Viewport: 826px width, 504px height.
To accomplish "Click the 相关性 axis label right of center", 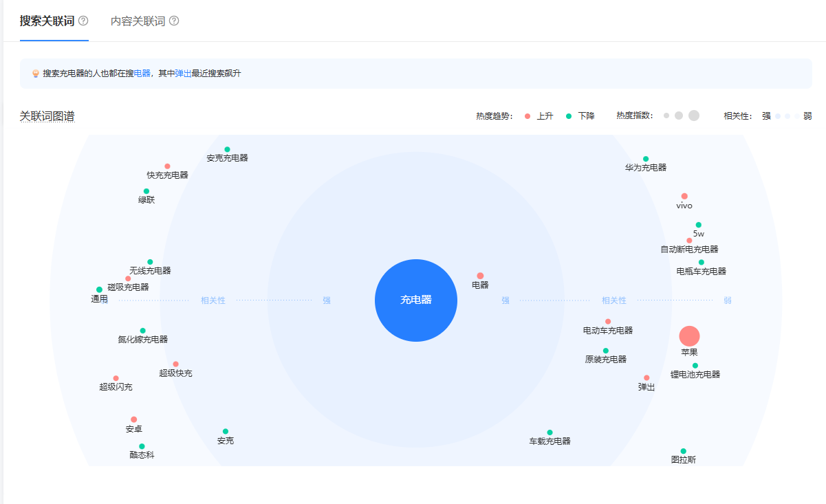I will click(x=614, y=300).
